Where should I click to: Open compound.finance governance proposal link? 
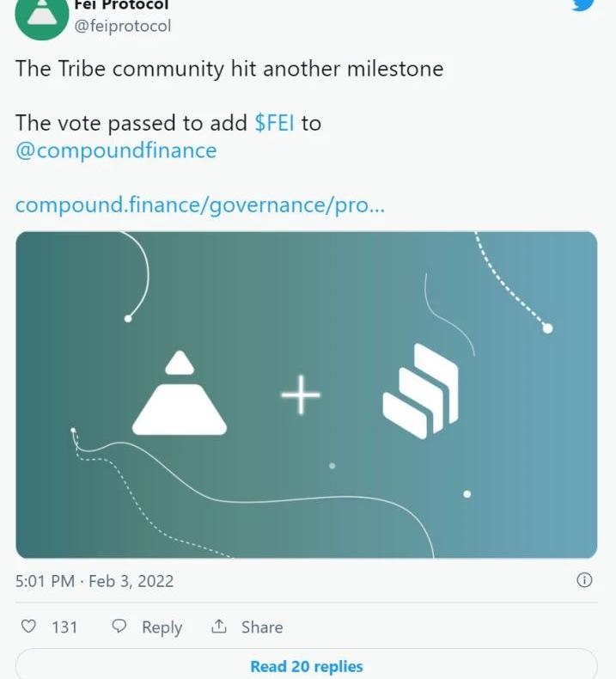point(200,205)
